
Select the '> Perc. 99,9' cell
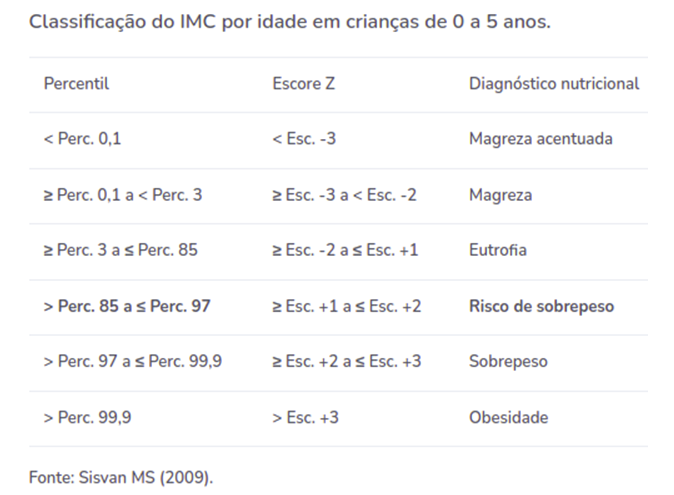tap(87, 417)
